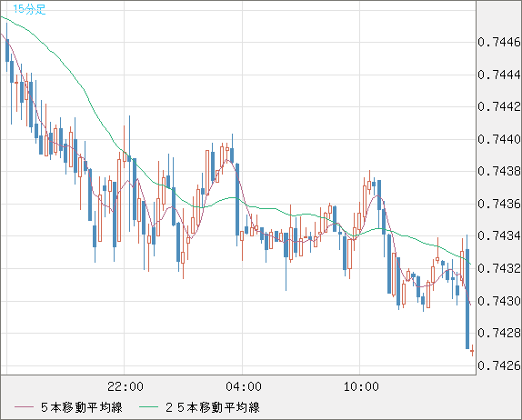Image resolution: width=522 pixels, height=420 pixels.
Task: Click the 10:00 time axis label
Action: pos(361,386)
